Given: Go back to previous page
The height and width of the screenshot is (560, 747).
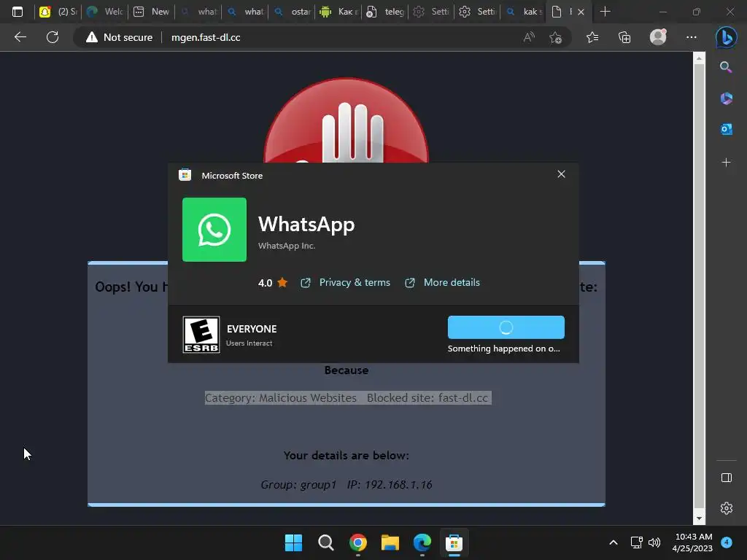Looking at the screenshot, I should [20, 37].
